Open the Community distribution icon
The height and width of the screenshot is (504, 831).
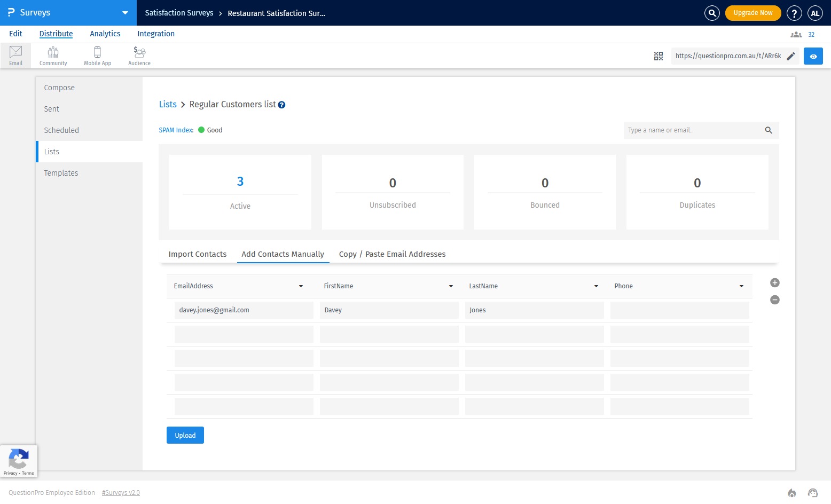(x=53, y=56)
